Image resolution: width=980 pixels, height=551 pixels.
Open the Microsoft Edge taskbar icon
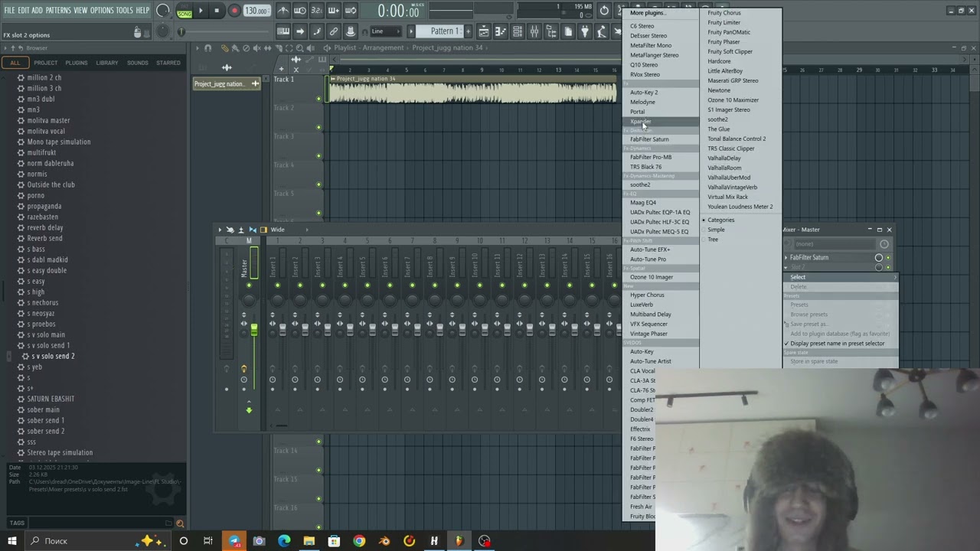[284, 541]
